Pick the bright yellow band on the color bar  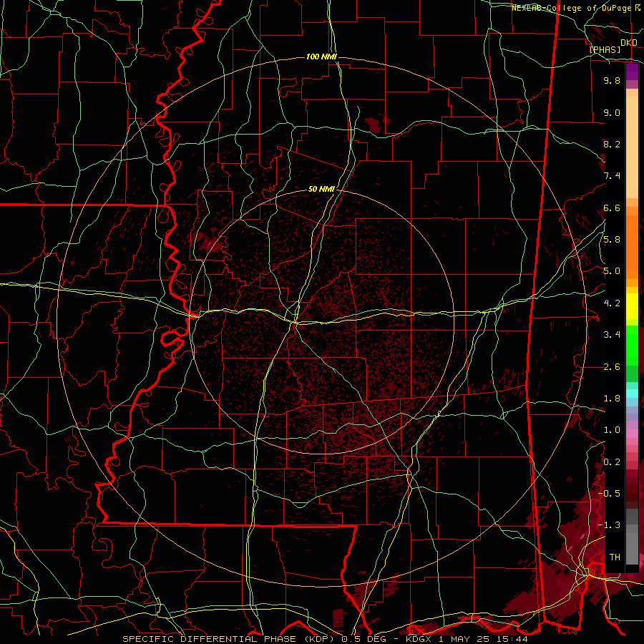(x=632, y=307)
